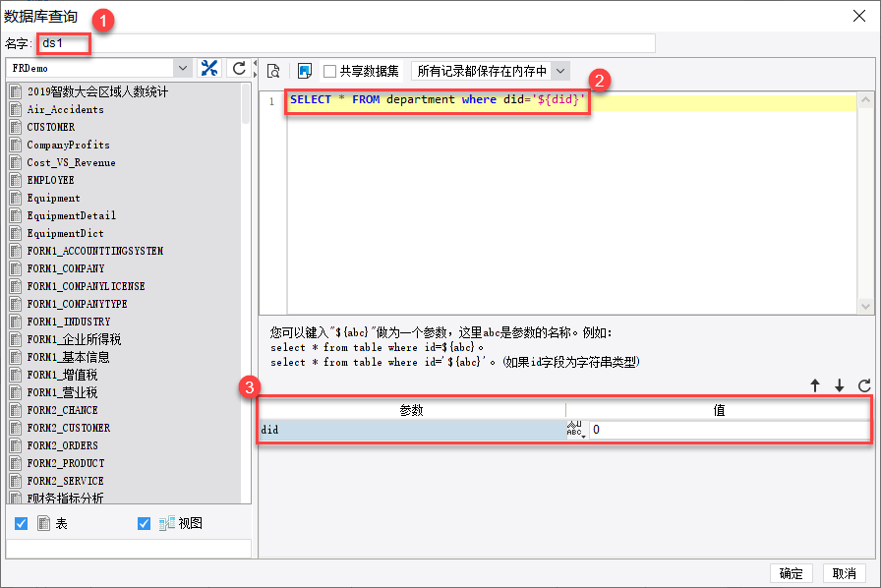Select the Air_Accidents table
The width and height of the screenshot is (881, 588).
pos(65,109)
